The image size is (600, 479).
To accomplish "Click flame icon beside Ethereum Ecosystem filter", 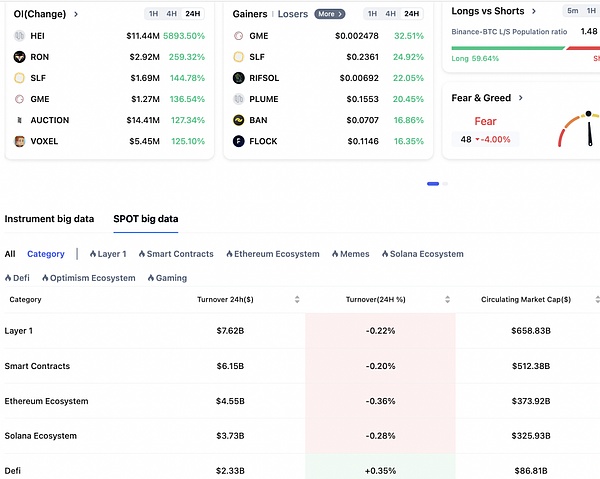I will point(229,254).
